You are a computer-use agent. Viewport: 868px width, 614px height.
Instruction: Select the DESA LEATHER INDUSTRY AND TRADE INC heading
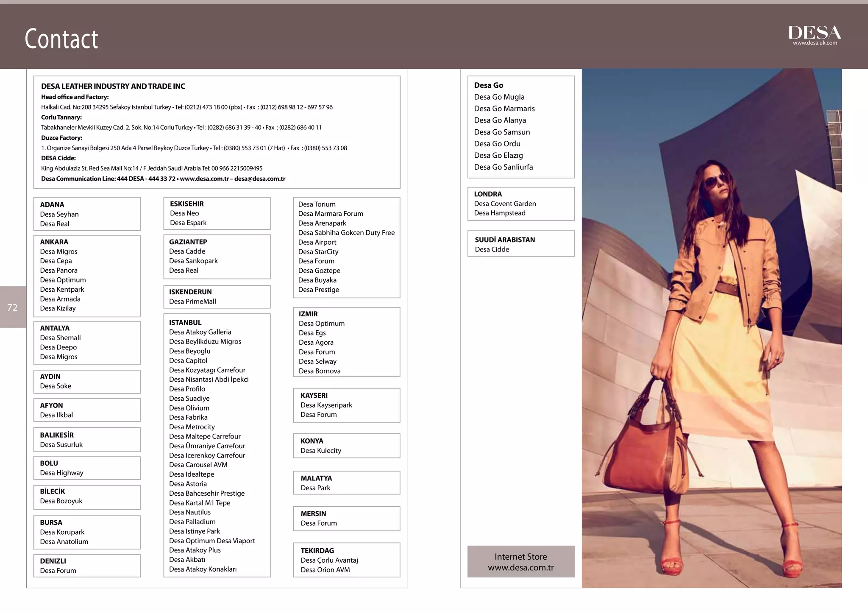click(x=113, y=87)
